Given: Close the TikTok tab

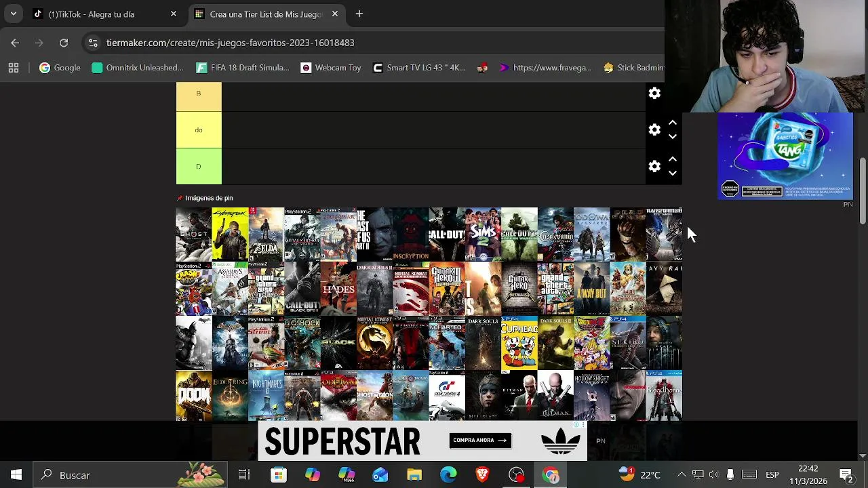Looking at the screenshot, I should [174, 14].
